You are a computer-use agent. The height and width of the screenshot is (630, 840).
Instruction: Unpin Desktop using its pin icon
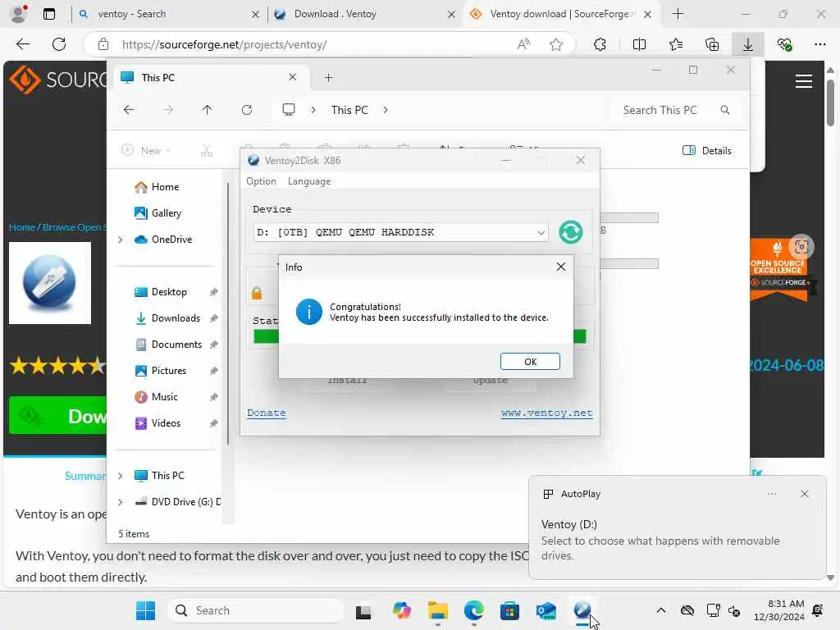[x=214, y=292]
